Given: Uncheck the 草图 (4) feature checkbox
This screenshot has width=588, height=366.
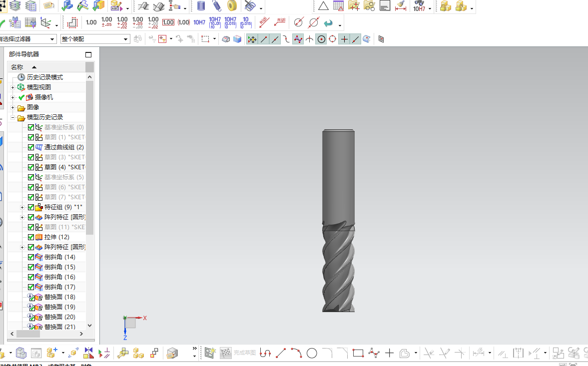Looking at the screenshot, I should pos(31,167).
